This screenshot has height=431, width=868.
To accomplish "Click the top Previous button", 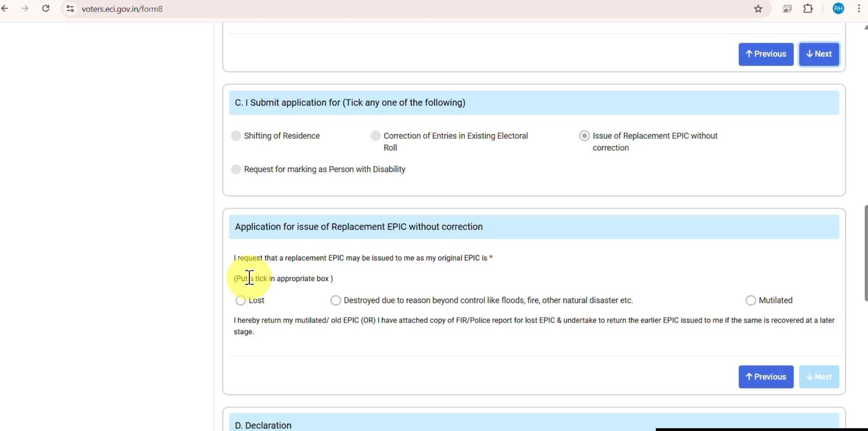I will pyautogui.click(x=765, y=54).
